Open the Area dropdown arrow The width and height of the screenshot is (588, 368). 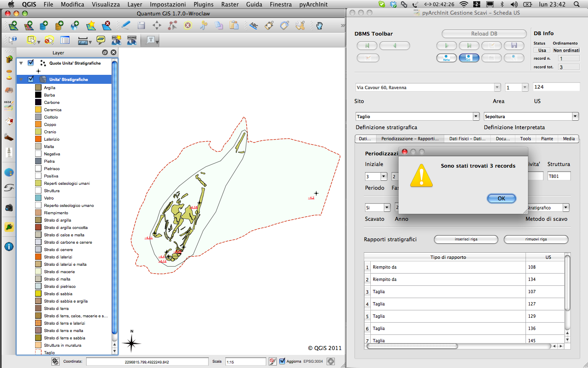(525, 87)
